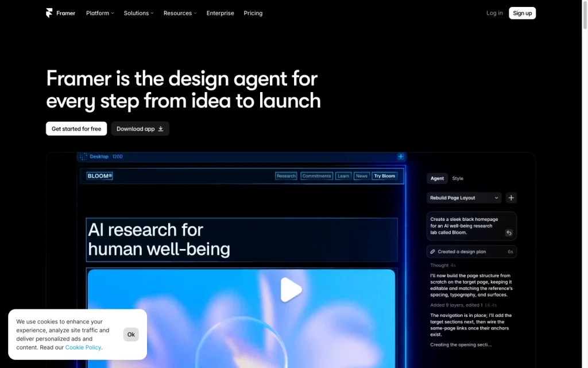Switch to the Agent tab
Viewport: 588px width, 368px height.
coord(437,178)
